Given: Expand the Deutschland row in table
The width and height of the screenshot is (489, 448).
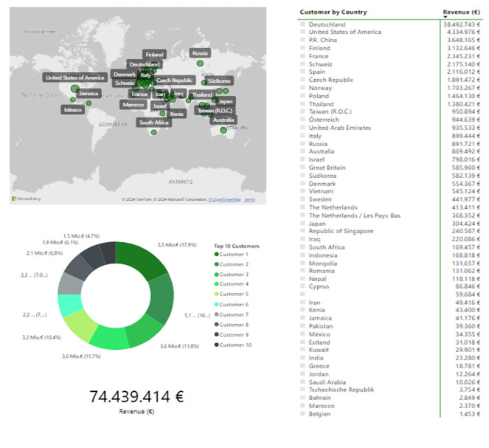Looking at the screenshot, I should coord(302,24).
